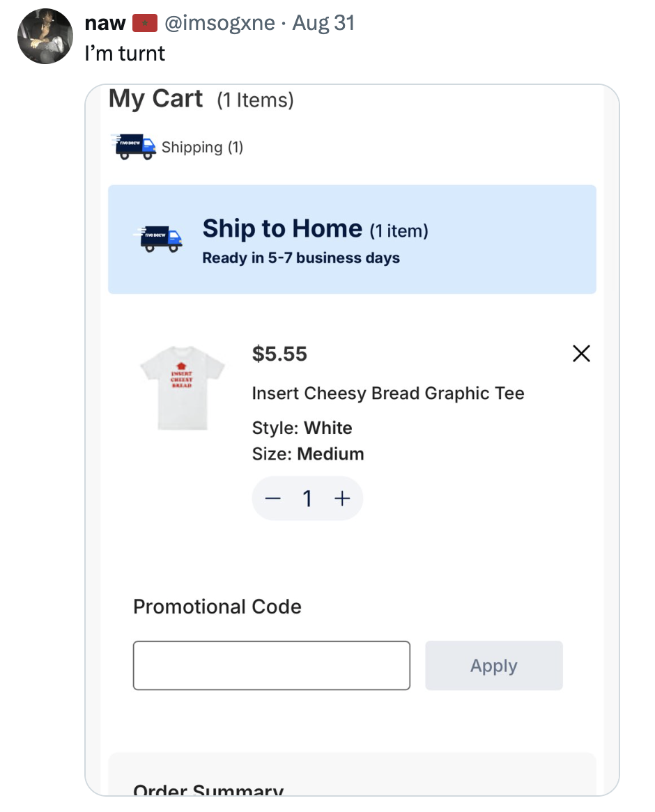Screen dimensions: 655x812
Task: Click the My Cart (1 Items) heading
Action: pos(201,99)
